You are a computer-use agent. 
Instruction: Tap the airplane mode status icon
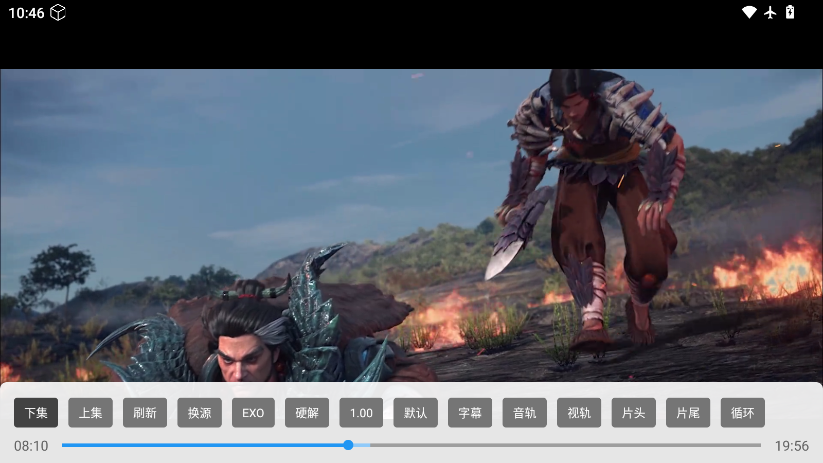click(770, 13)
